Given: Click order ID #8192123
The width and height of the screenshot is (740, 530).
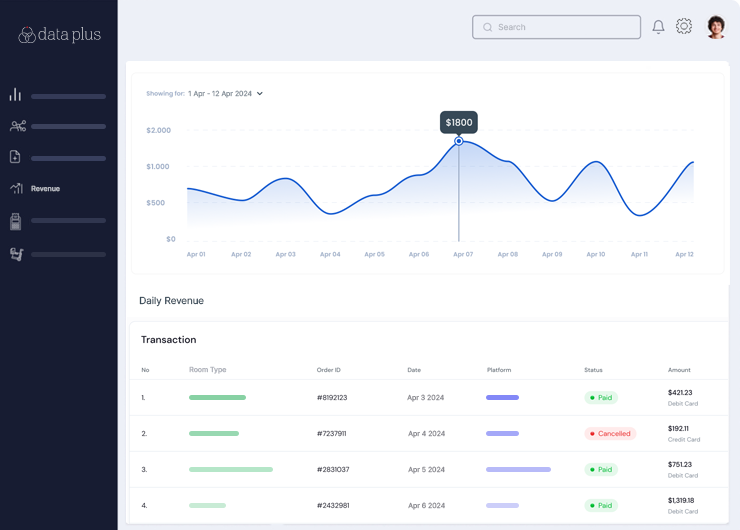Looking at the screenshot, I should pos(332,398).
